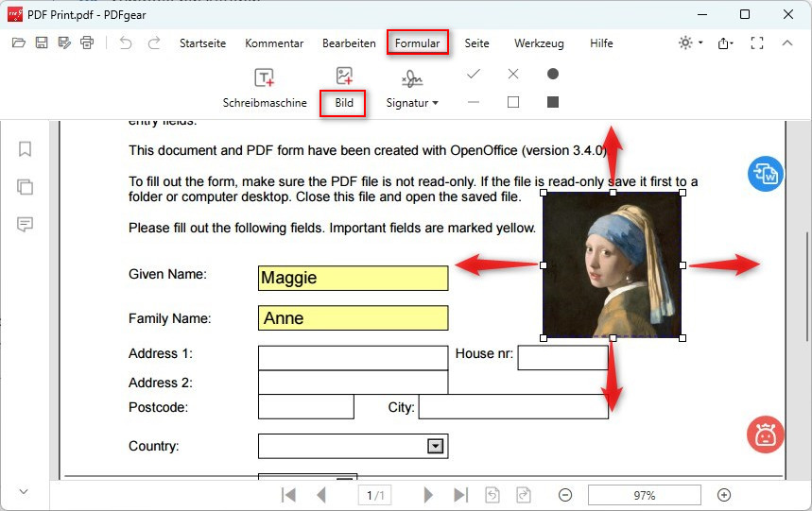Open the Startseite tab

202,43
